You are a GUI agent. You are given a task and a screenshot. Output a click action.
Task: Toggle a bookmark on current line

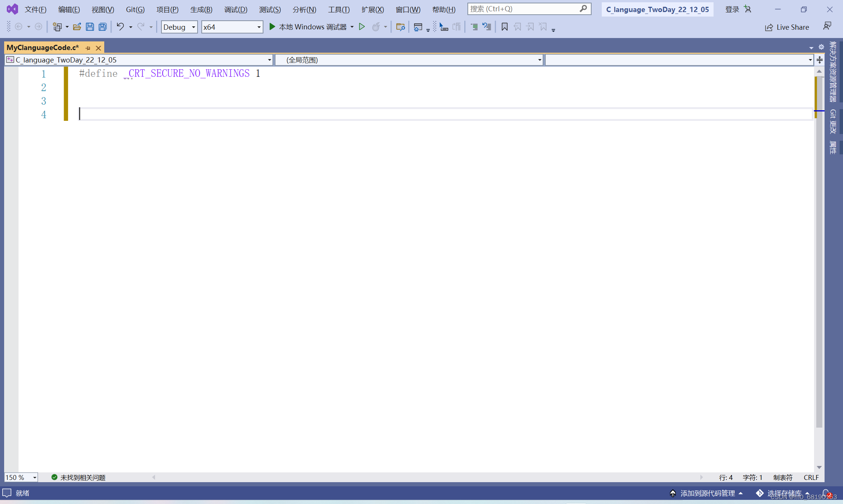505,27
